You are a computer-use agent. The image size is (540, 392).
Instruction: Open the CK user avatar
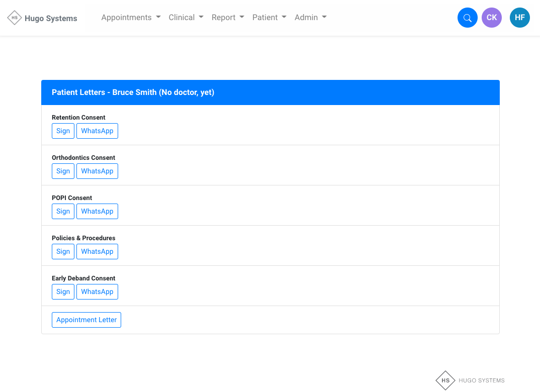pos(491,18)
